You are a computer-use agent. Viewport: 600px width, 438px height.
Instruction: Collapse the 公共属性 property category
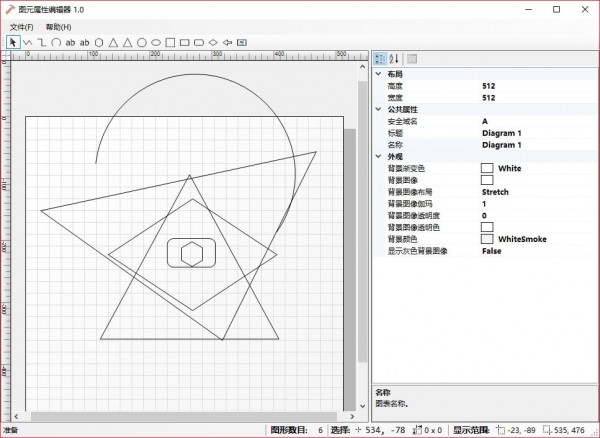click(378, 109)
